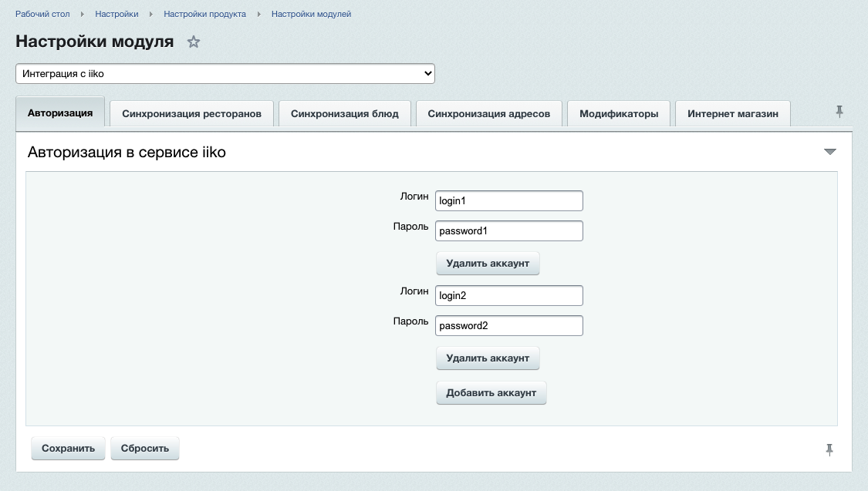Focus the login field containing 'login1'
The height and width of the screenshot is (491, 868).
[x=508, y=200]
